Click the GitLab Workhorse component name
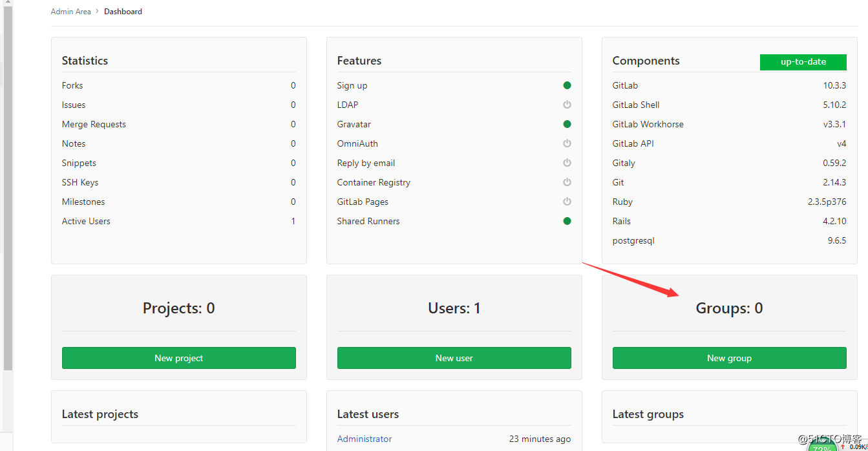Viewport: 868px width, 451px height. [x=648, y=124]
